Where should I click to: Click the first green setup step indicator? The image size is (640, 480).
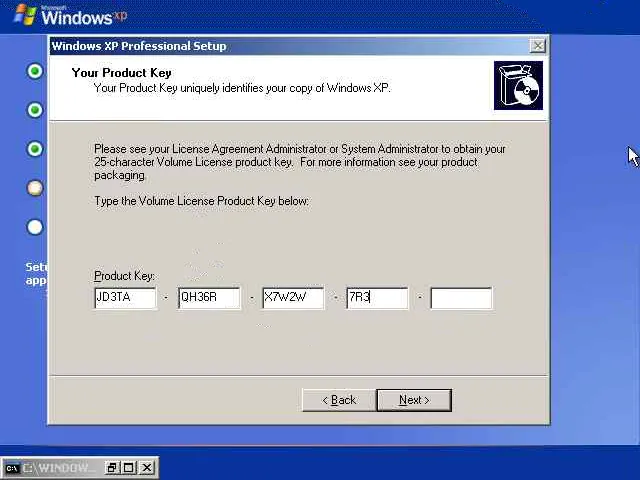tap(35, 71)
